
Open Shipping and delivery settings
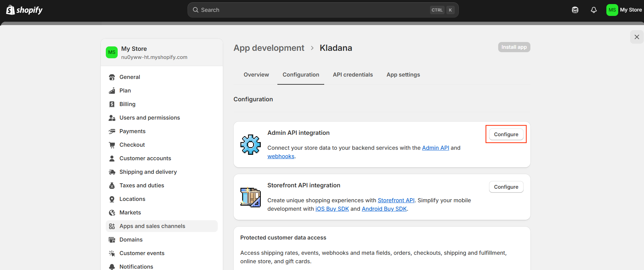[162, 172]
